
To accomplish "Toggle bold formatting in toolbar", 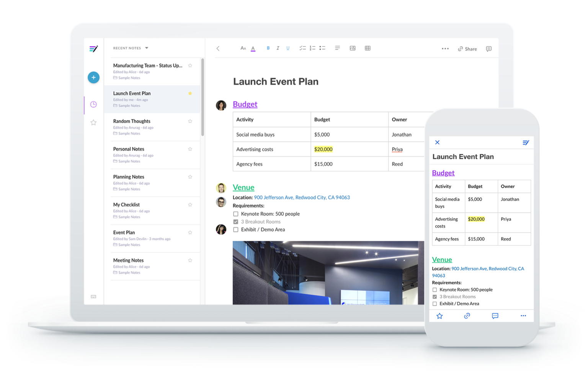I will (268, 48).
